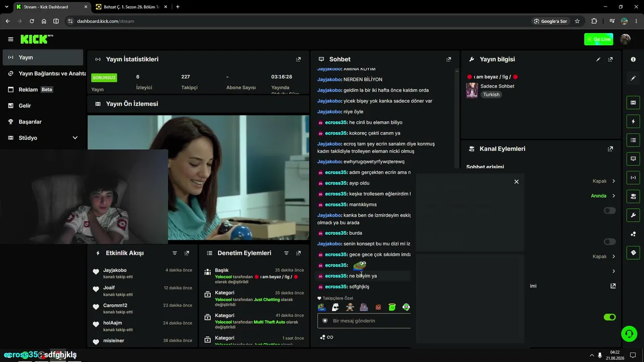
Task: Click the lightning bolt icon in right sidebar
Action: pos(633,122)
